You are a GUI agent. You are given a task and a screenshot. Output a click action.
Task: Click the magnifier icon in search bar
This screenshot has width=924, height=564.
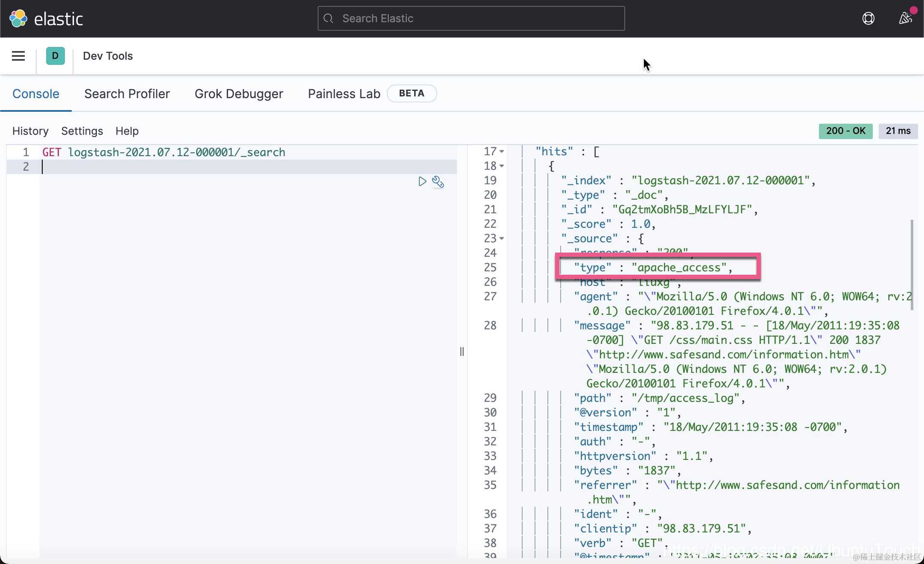point(328,18)
